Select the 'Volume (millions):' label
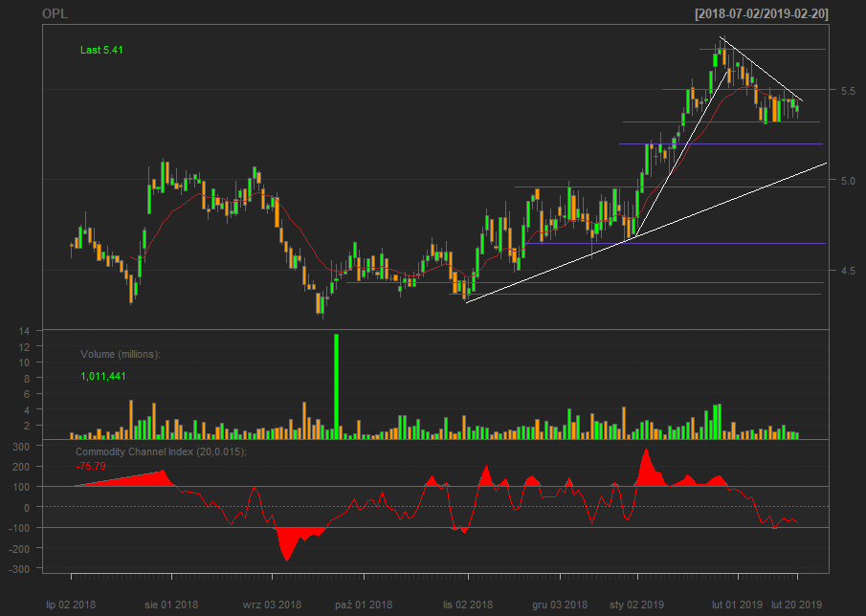 (x=121, y=354)
